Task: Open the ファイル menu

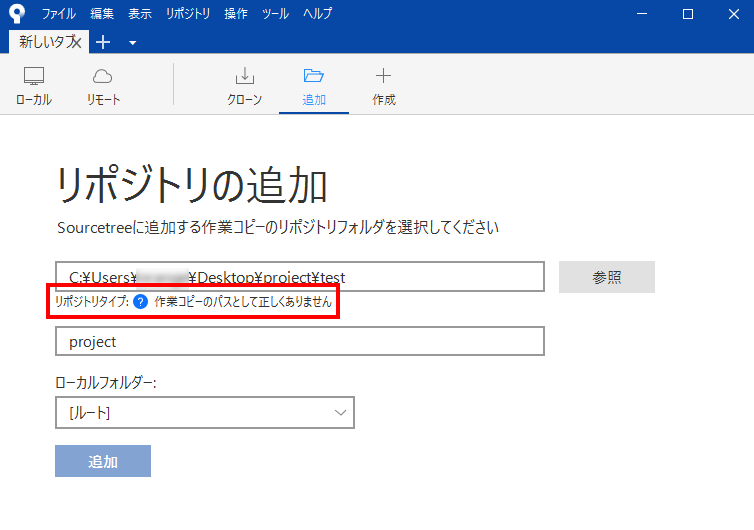Action: [59, 13]
